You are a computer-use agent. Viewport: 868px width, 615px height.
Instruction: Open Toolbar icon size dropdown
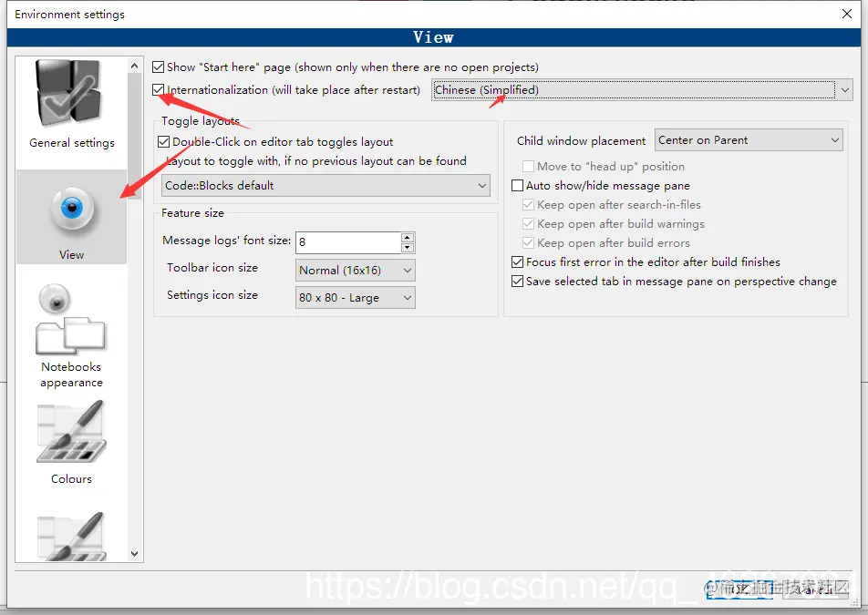[356, 270]
